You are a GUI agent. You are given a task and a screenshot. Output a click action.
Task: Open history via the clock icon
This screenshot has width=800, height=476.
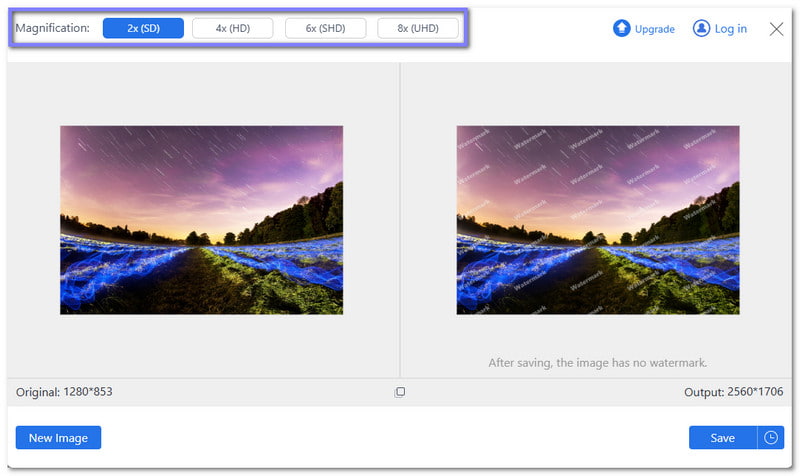pos(771,438)
